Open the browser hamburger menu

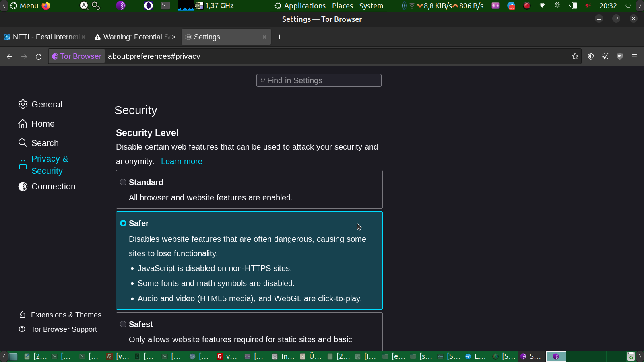(634, 56)
